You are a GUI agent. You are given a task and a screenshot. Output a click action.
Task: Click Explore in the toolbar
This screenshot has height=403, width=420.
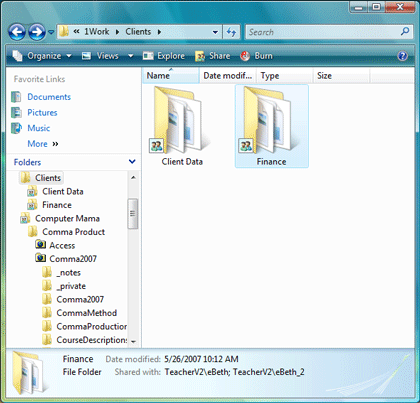(x=163, y=56)
